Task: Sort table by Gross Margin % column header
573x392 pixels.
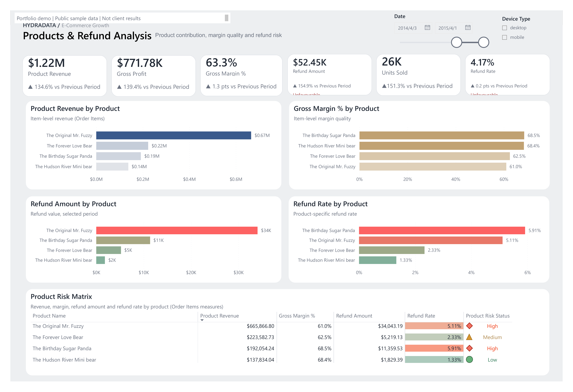Action: (x=297, y=316)
